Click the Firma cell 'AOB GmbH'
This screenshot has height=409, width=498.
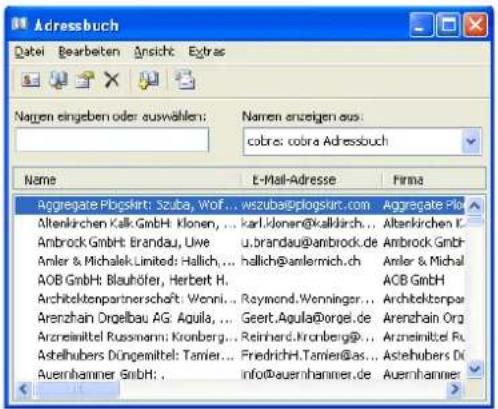pos(414,280)
